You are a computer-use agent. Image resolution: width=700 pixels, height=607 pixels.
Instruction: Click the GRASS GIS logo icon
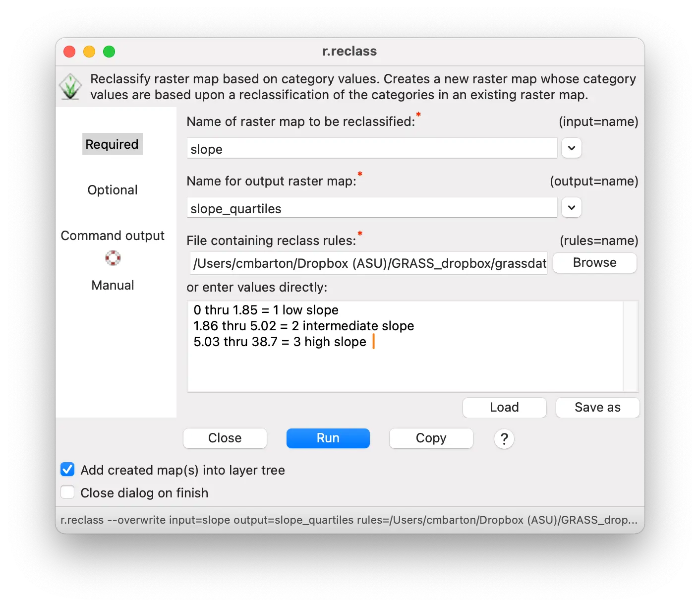point(70,87)
